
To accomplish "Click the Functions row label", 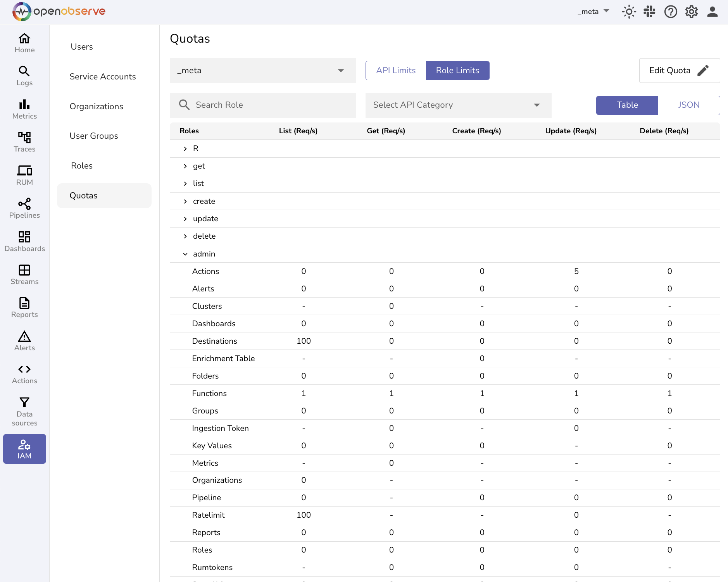I will tap(209, 393).
